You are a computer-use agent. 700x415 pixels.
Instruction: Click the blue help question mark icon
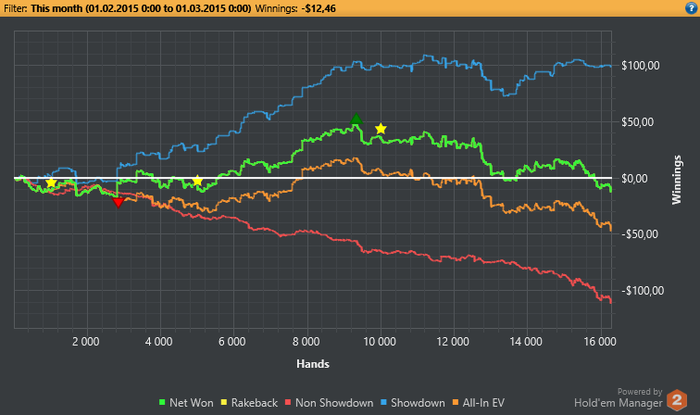(691, 8)
